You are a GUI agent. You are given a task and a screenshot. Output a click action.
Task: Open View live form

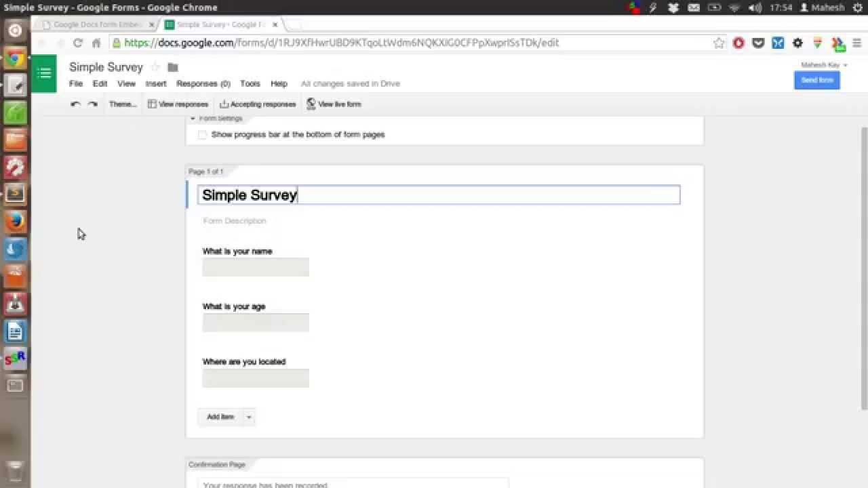click(x=334, y=104)
